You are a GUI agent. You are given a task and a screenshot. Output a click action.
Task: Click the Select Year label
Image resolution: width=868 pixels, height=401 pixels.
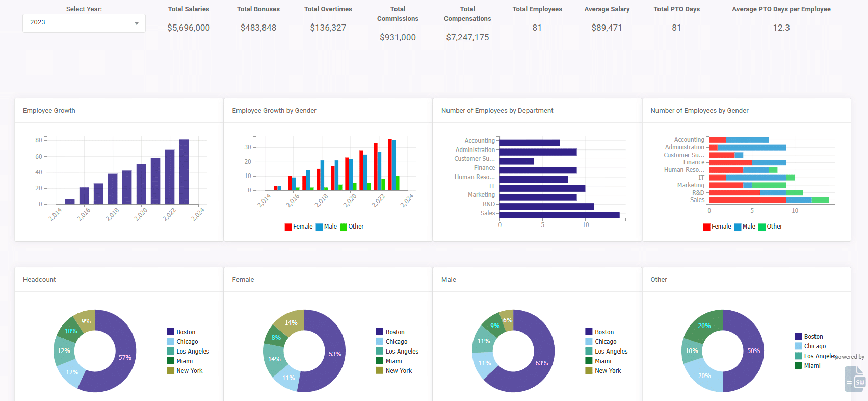tap(84, 9)
